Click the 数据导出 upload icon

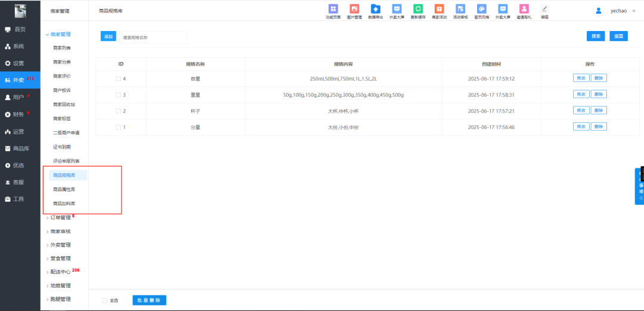(x=376, y=9)
